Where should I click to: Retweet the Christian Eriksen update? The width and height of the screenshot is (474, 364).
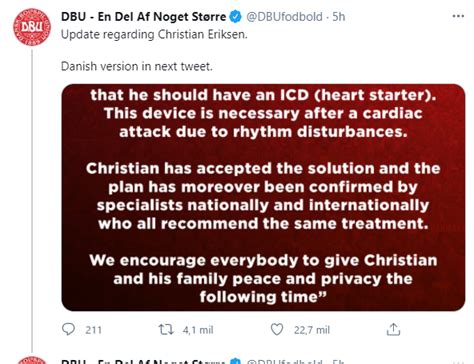tap(166, 330)
